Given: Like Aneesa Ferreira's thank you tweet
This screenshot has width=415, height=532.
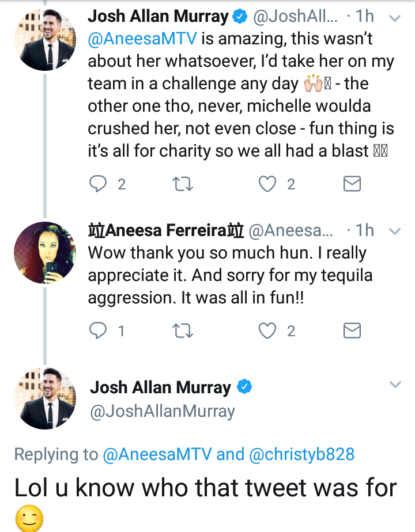Looking at the screenshot, I should pyautogui.click(x=267, y=330).
